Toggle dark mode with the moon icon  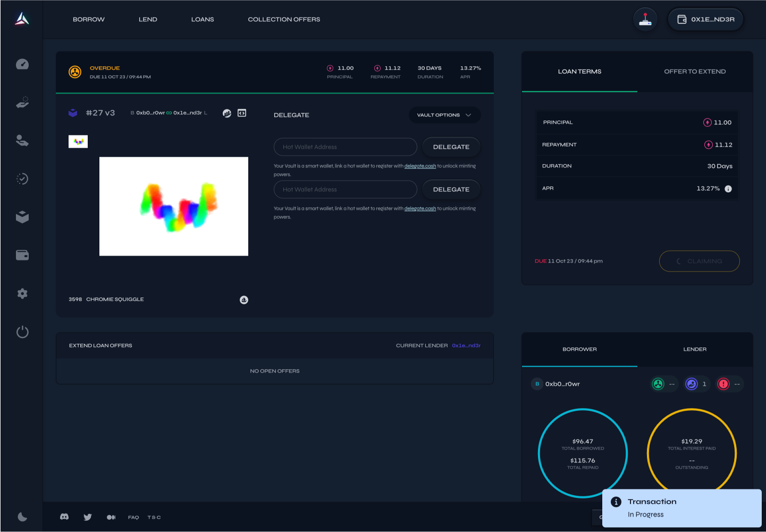click(x=22, y=517)
